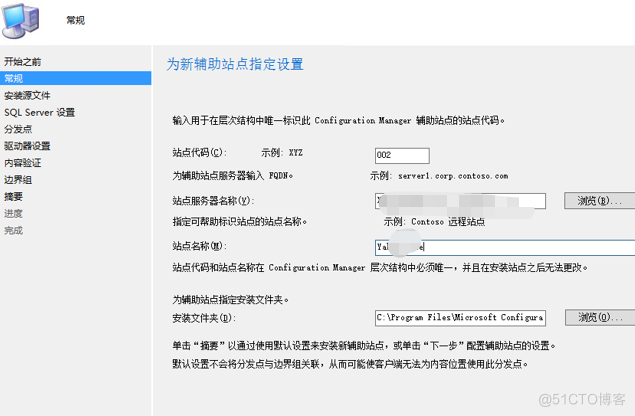The height and width of the screenshot is (416, 635).
Task: Click the greyed 完成 step
Action: [13, 230]
